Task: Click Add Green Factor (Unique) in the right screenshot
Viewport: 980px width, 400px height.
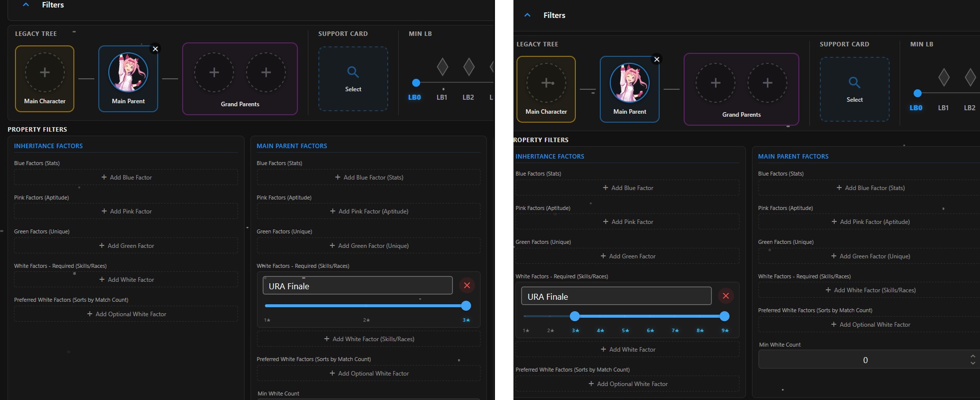Action: pos(869,256)
